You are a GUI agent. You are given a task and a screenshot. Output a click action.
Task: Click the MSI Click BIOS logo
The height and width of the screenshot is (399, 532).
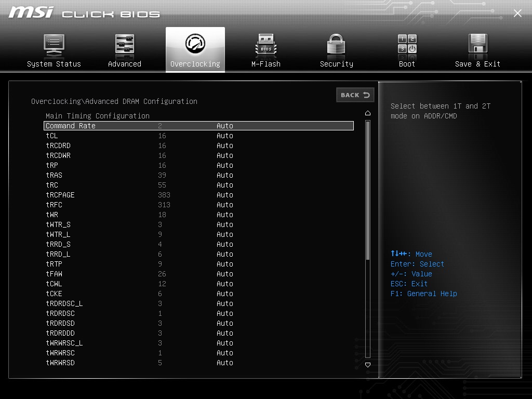(x=84, y=12)
